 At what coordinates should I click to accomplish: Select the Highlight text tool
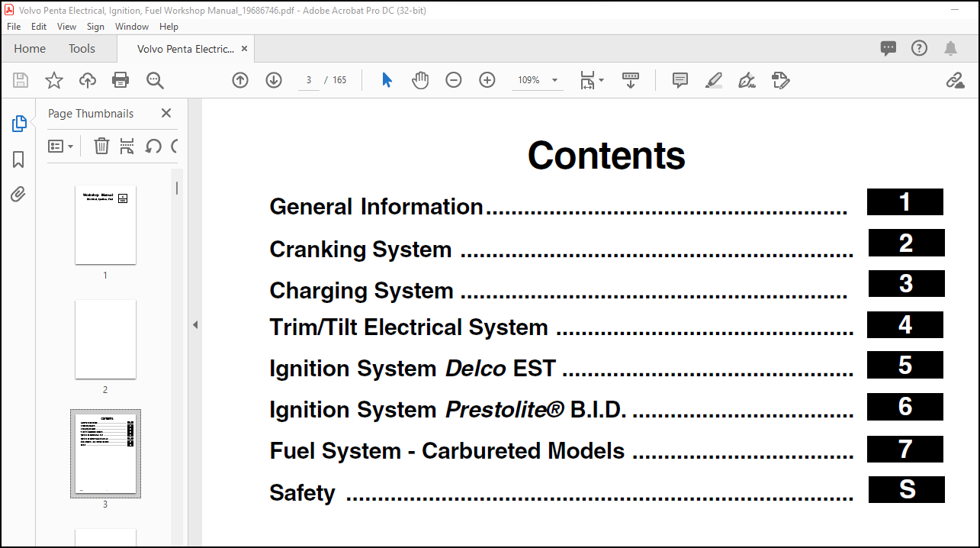[714, 80]
